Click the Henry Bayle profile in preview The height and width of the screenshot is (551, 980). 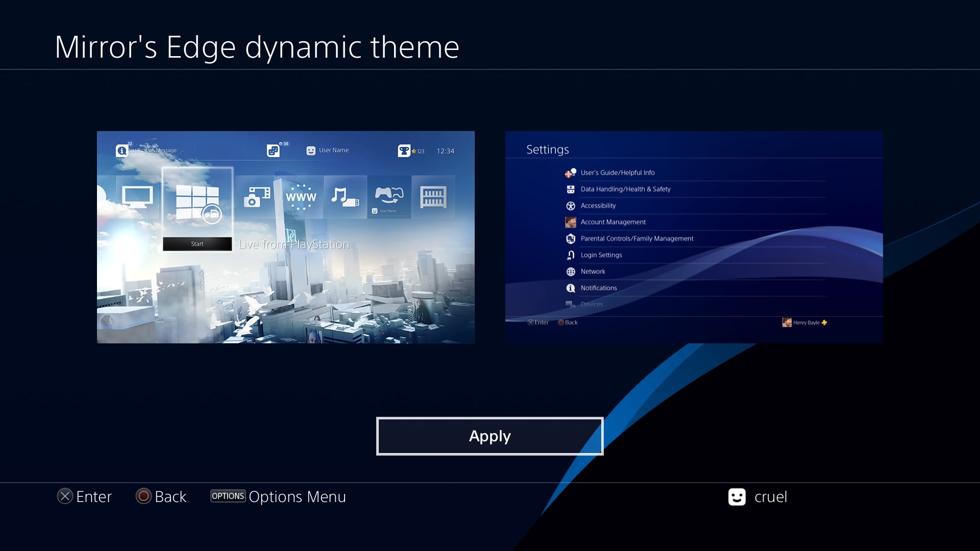(805, 322)
